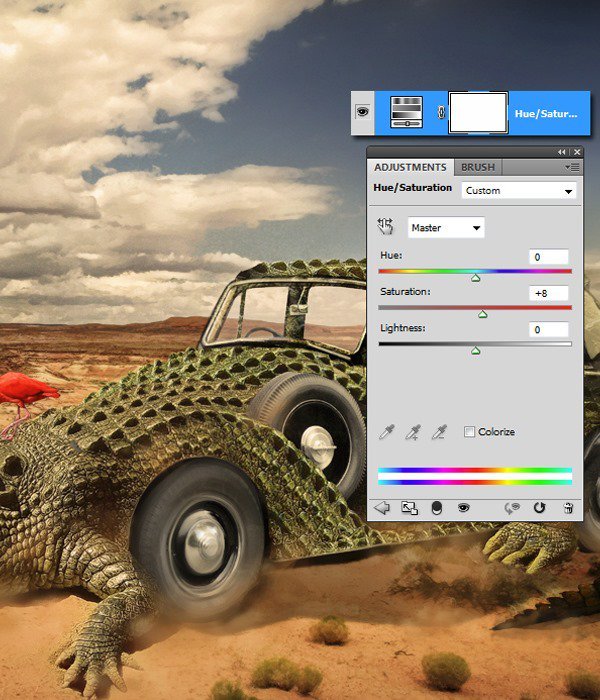Clip adjustment to layer below icon
This screenshot has width=600, height=700.
click(x=437, y=508)
